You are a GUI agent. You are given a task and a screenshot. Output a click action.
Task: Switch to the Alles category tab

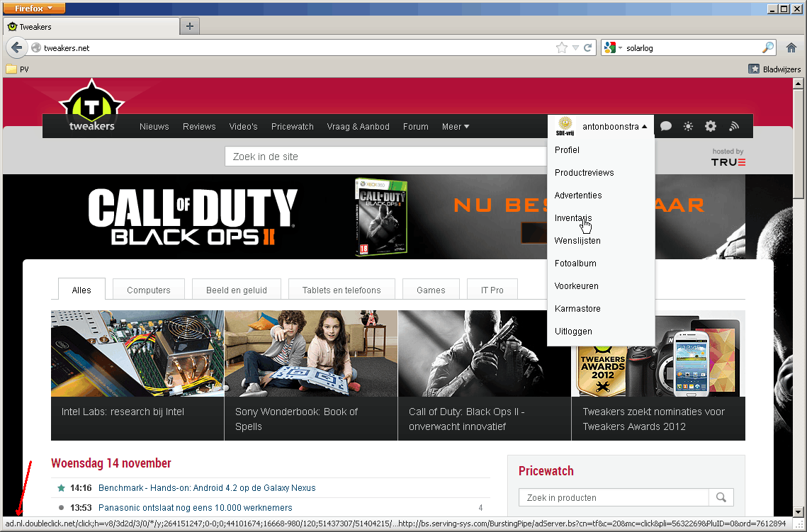coord(81,290)
